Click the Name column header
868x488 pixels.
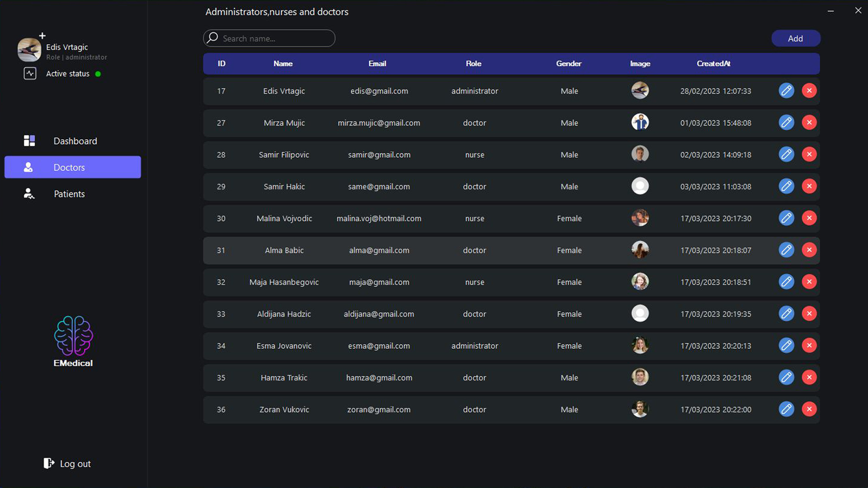tap(283, 64)
